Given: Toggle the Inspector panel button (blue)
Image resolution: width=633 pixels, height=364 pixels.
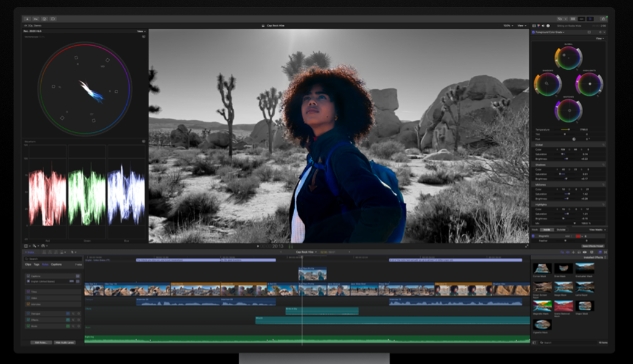Looking at the screenshot, I should [590, 19].
